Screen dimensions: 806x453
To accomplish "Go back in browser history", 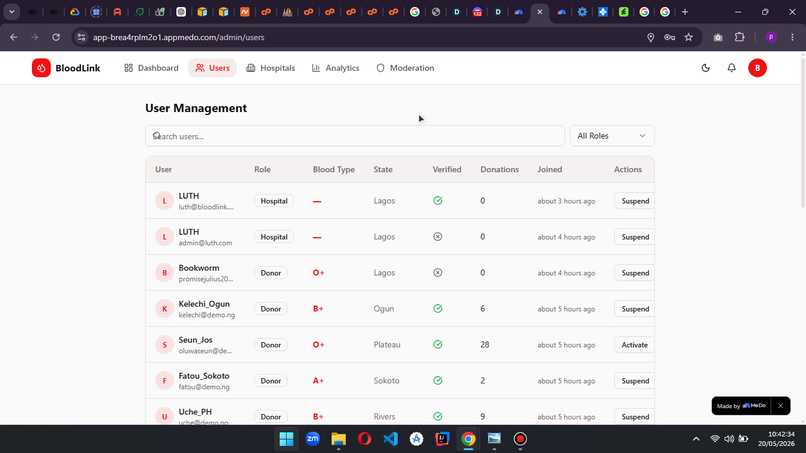I will [14, 37].
